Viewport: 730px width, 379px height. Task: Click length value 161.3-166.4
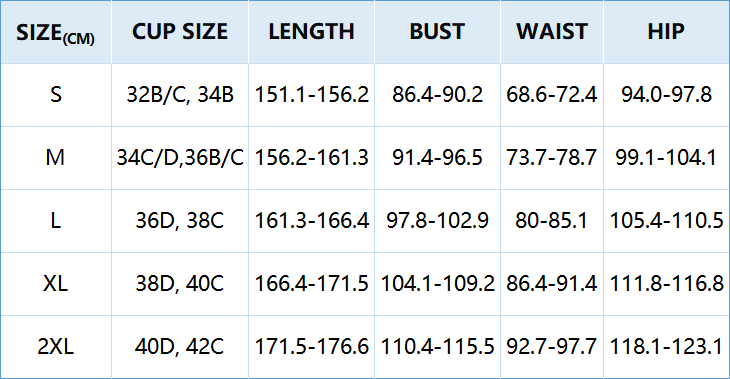(311, 221)
